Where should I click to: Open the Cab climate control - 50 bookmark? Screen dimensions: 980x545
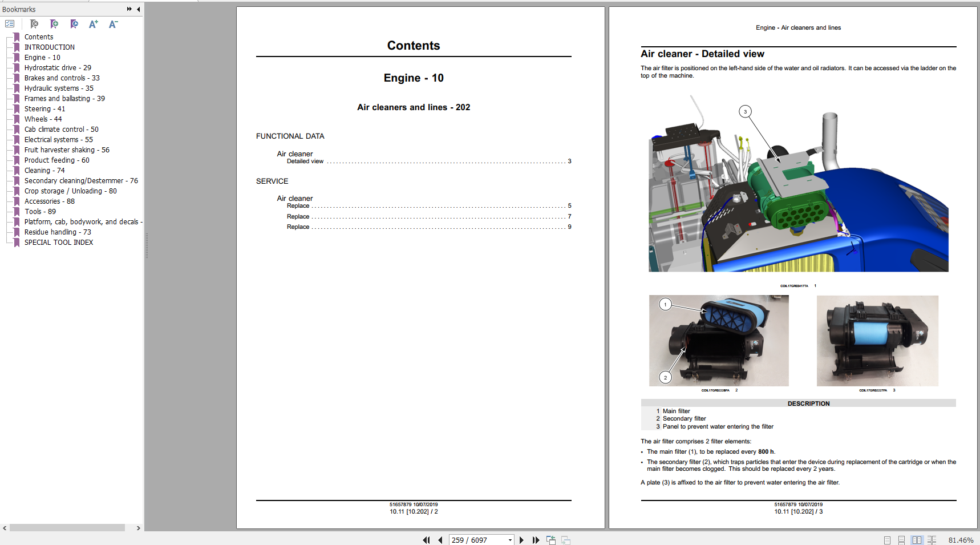(x=62, y=130)
